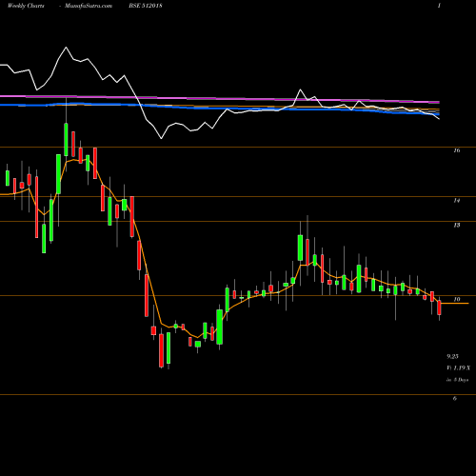Click the price axis label '13'
Image resolution: width=476 pixels, height=476 pixels.
(457, 225)
